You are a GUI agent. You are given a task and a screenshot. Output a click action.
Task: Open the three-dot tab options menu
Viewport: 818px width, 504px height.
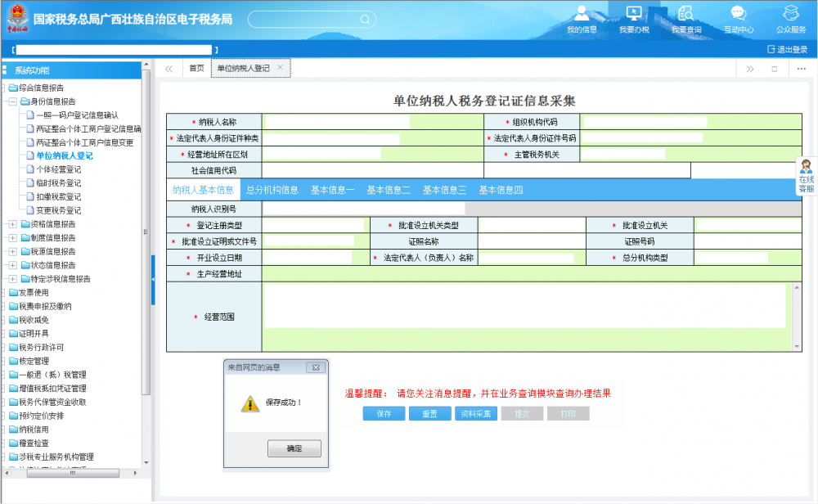click(x=801, y=69)
